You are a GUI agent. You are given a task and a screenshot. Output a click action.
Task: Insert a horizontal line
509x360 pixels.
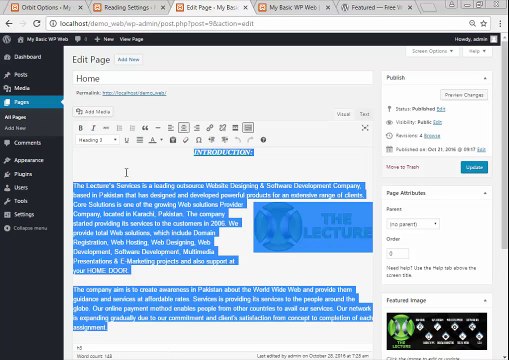click(x=158, y=128)
